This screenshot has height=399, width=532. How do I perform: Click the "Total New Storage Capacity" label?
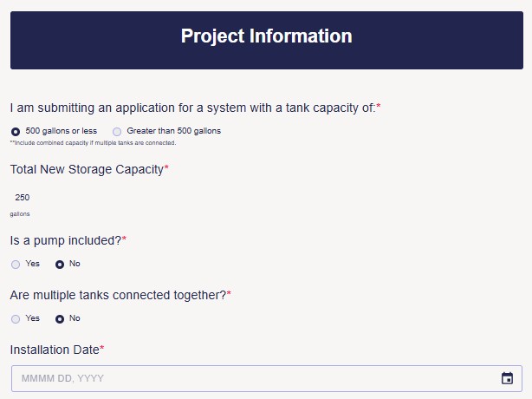pos(87,169)
